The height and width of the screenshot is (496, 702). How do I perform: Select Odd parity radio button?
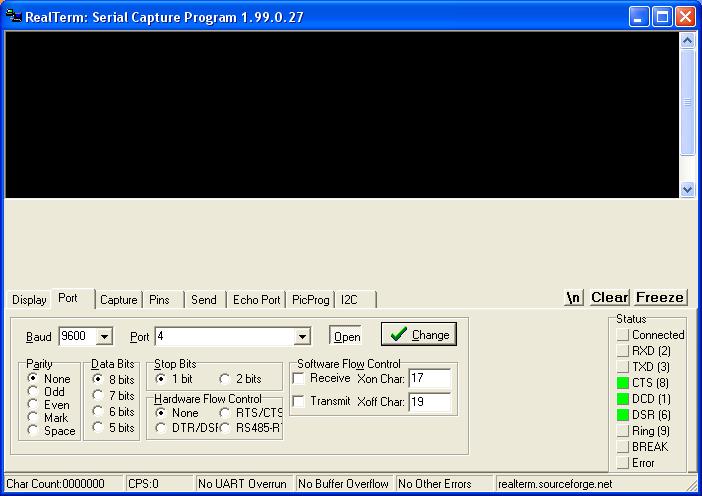(33, 392)
